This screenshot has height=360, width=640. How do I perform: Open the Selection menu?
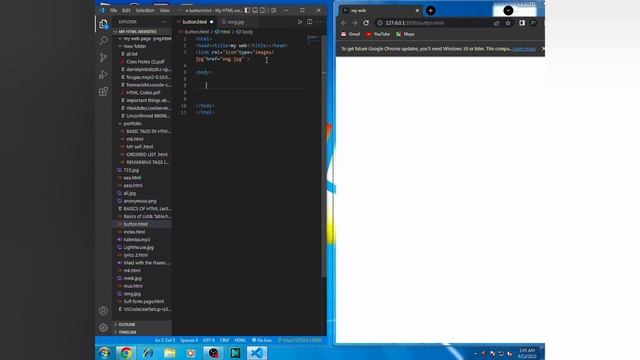coord(145,10)
